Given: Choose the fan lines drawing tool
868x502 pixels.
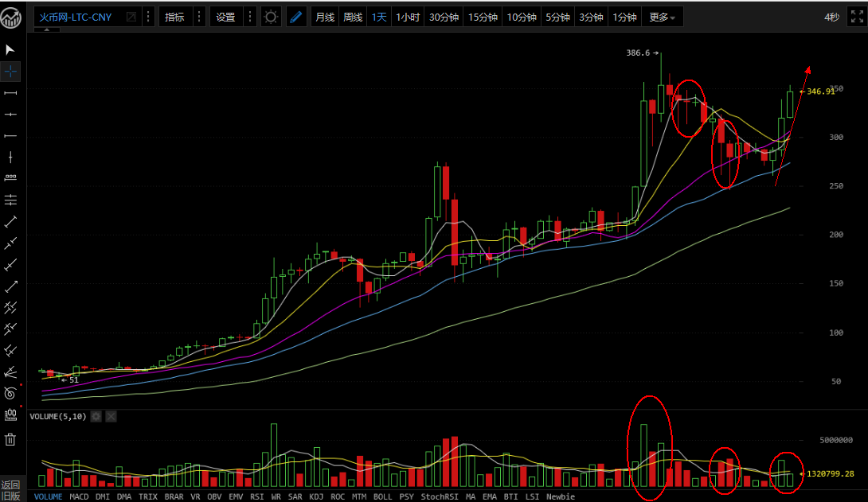Looking at the screenshot, I should (x=10, y=372).
